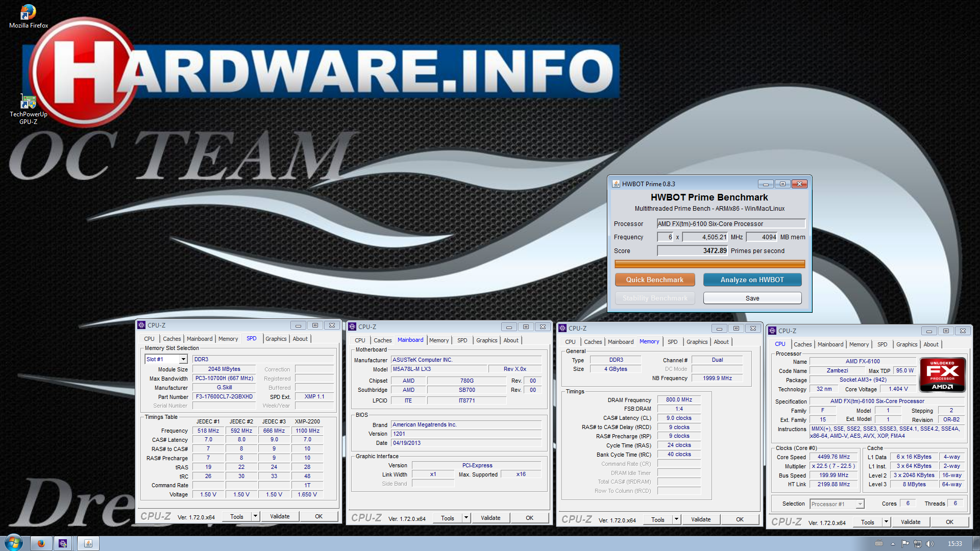This screenshot has width=980, height=551.
Task: Click the network tray icon
Action: 918,544
